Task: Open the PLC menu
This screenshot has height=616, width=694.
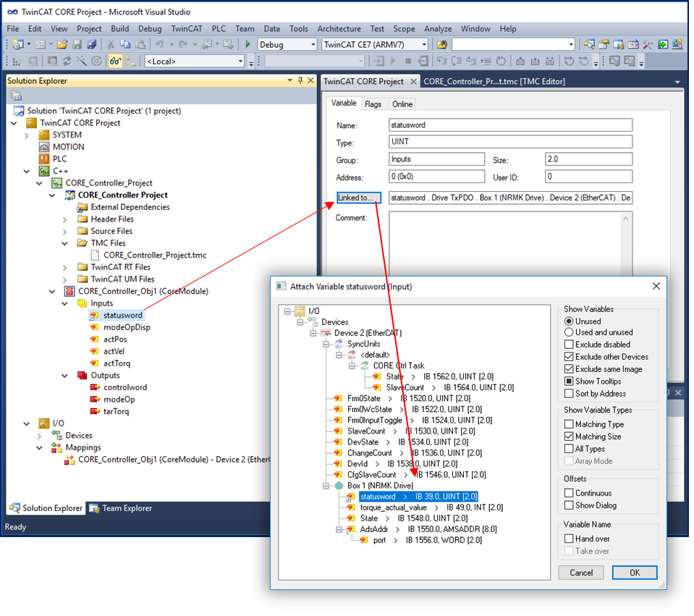Action: [x=219, y=29]
